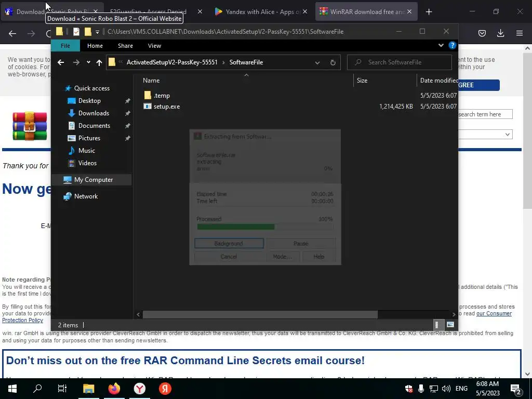Select setup.exe file
The image size is (532, 399).
pyautogui.click(x=166, y=107)
